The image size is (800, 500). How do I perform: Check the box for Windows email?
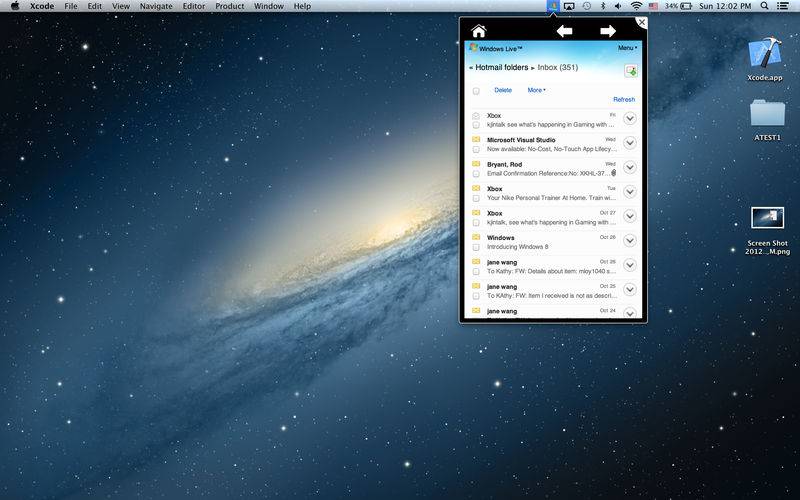tap(476, 247)
